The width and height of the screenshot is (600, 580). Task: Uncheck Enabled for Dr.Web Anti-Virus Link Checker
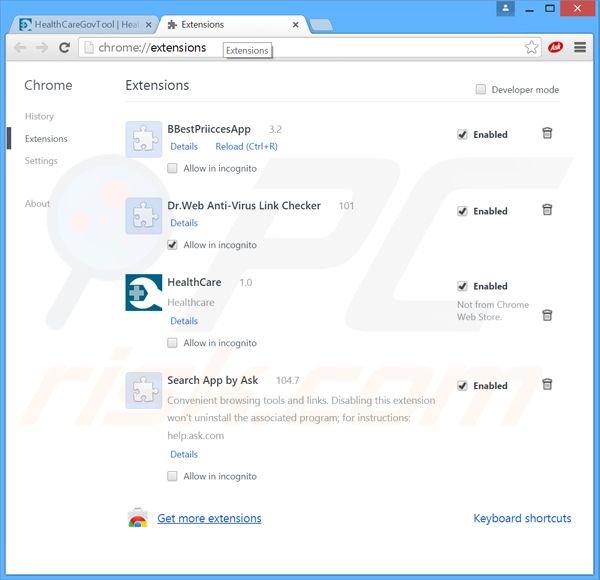[462, 211]
